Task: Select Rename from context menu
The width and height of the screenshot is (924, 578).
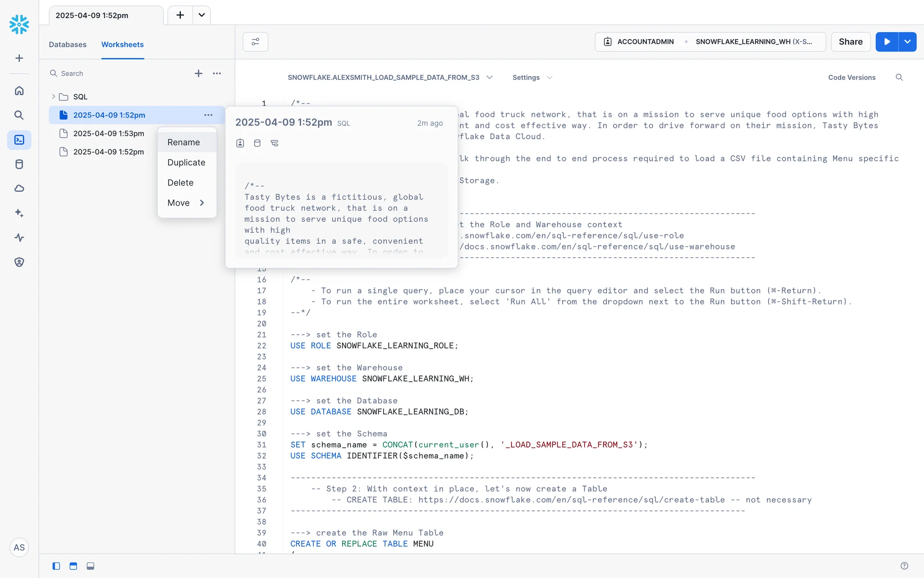Action: 183,142
